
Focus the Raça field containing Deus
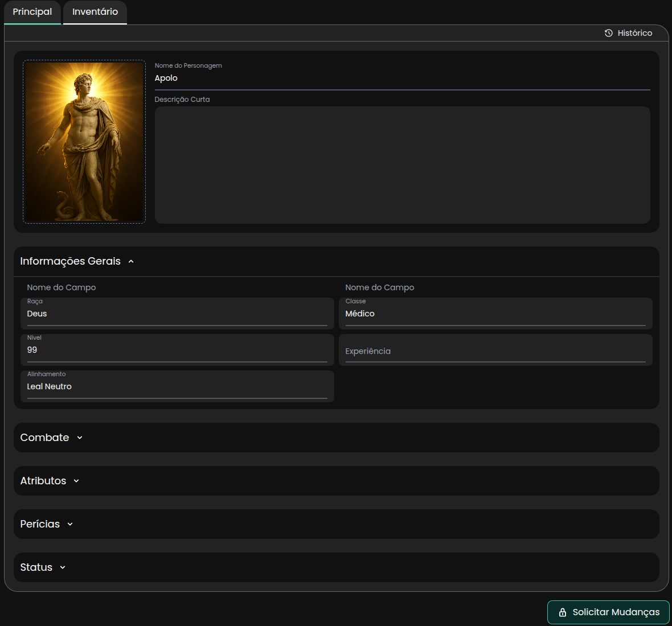click(177, 314)
